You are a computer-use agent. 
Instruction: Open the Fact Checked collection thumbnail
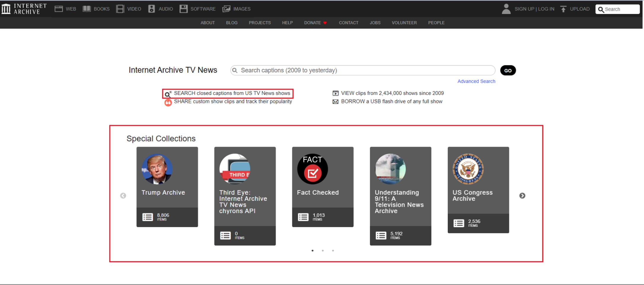click(313, 169)
